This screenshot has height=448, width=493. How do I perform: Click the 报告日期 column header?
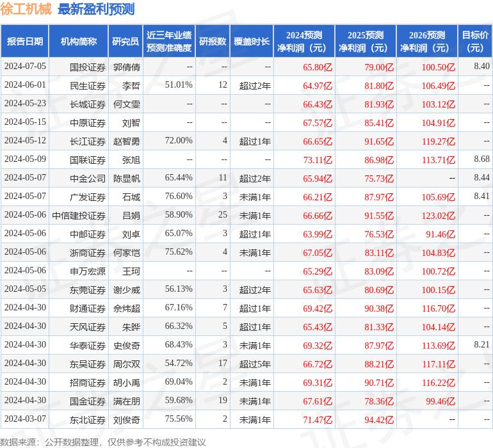point(25,41)
